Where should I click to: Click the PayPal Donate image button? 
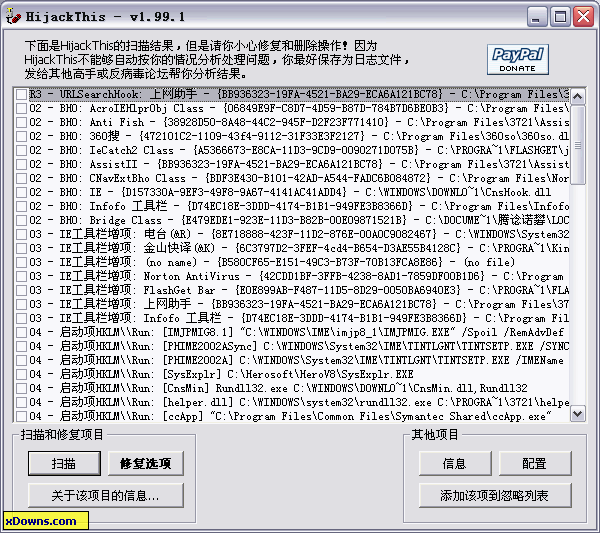click(517, 59)
